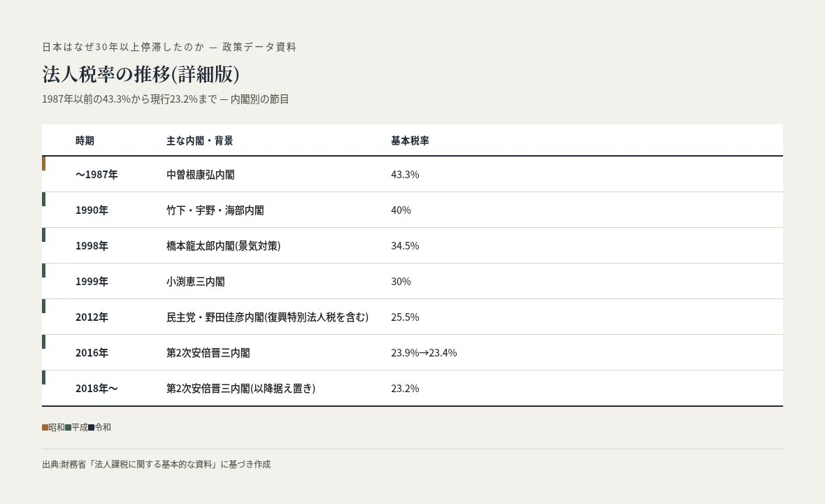Click the green era marker beside 1990年
Screen dimensions: 825x504
point(43,199)
